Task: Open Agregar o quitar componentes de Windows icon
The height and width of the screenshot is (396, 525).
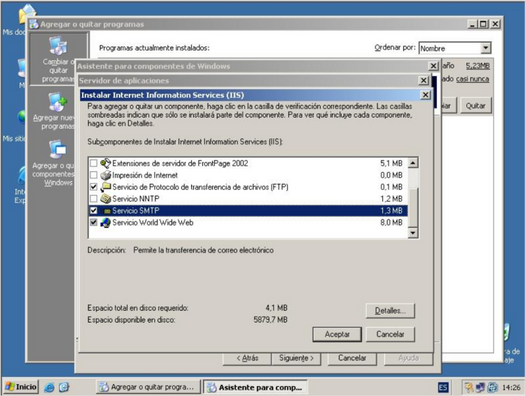Action: pyautogui.click(x=58, y=149)
